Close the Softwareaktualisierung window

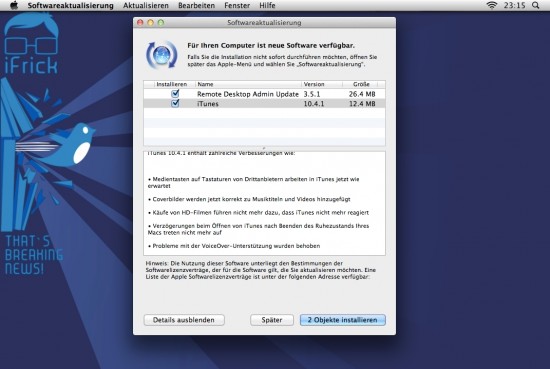point(140,22)
